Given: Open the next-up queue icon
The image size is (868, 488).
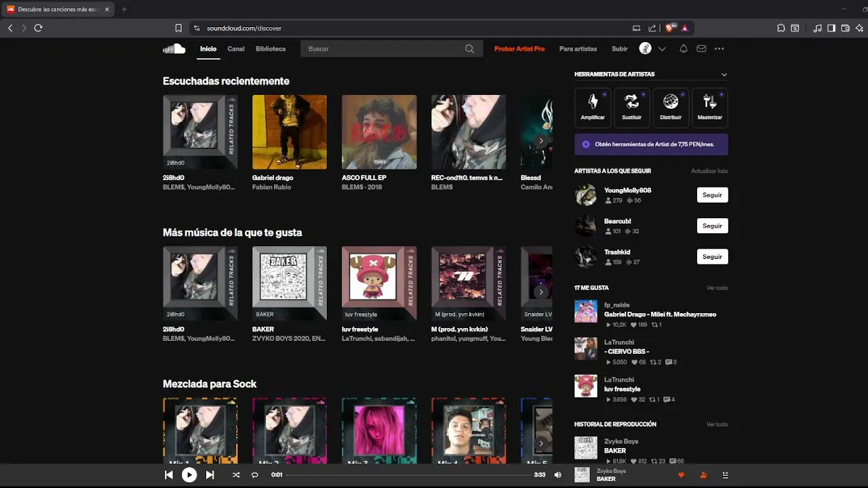Looking at the screenshot, I should pyautogui.click(x=725, y=475).
